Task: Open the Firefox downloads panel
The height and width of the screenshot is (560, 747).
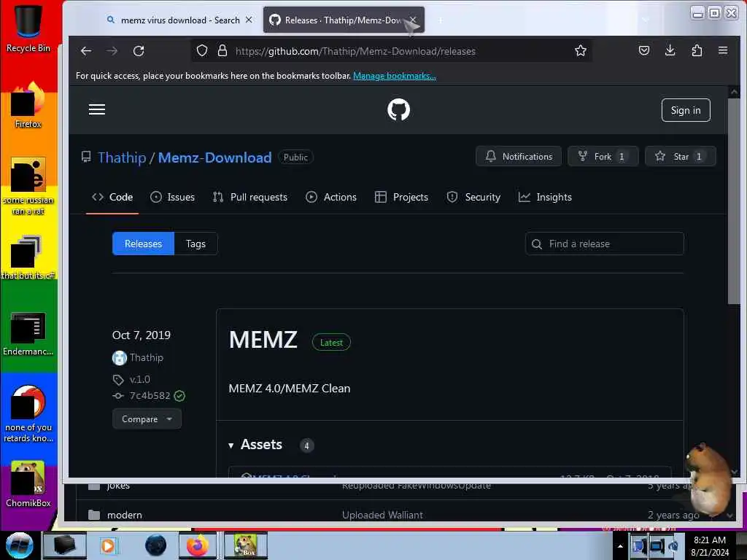Action: click(670, 50)
